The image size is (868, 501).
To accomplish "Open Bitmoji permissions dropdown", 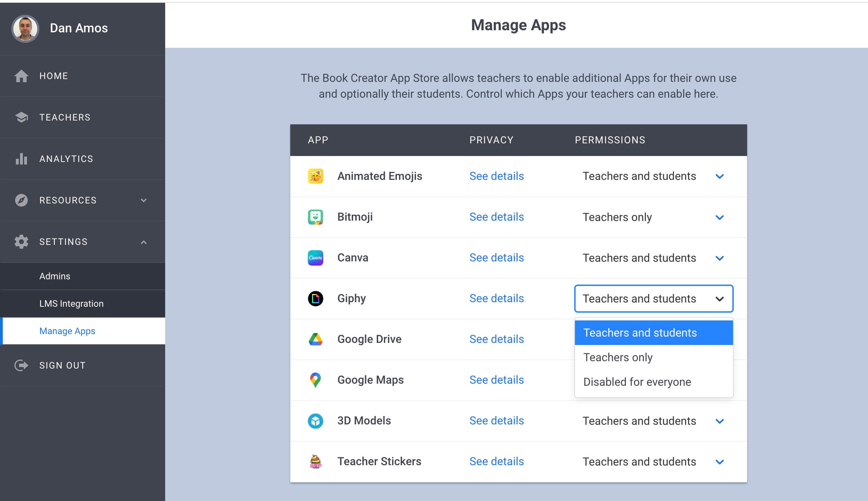I will pos(654,217).
